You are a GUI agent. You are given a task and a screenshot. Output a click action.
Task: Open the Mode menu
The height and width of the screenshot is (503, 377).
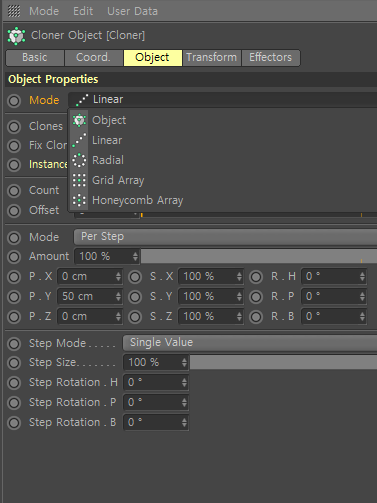tap(44, 11)
